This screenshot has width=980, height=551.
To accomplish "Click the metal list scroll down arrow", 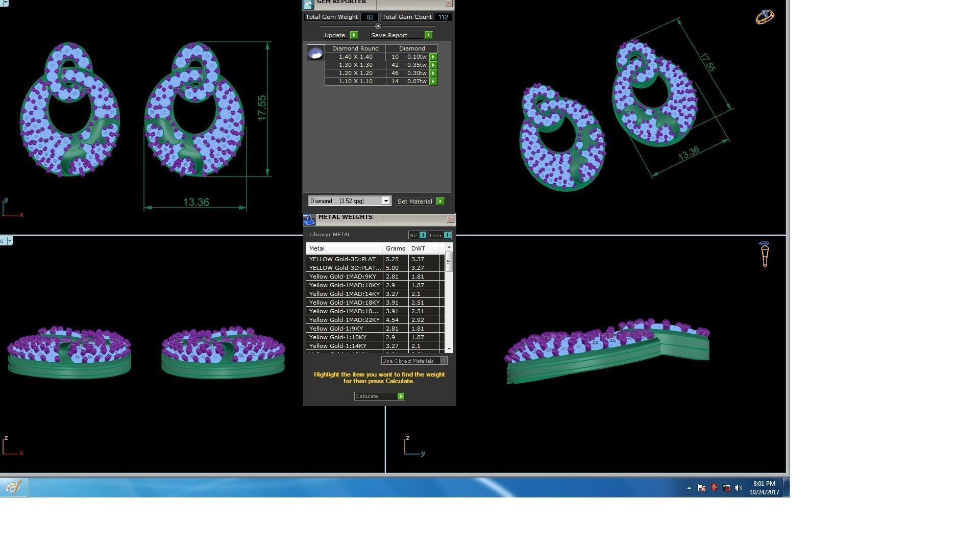I will pyautogui.click(x=449, y=348).
